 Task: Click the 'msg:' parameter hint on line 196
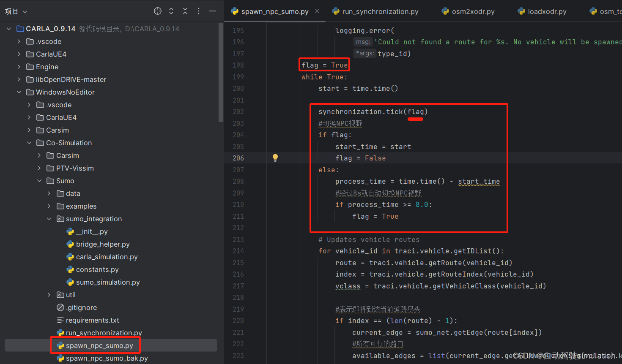363,42
